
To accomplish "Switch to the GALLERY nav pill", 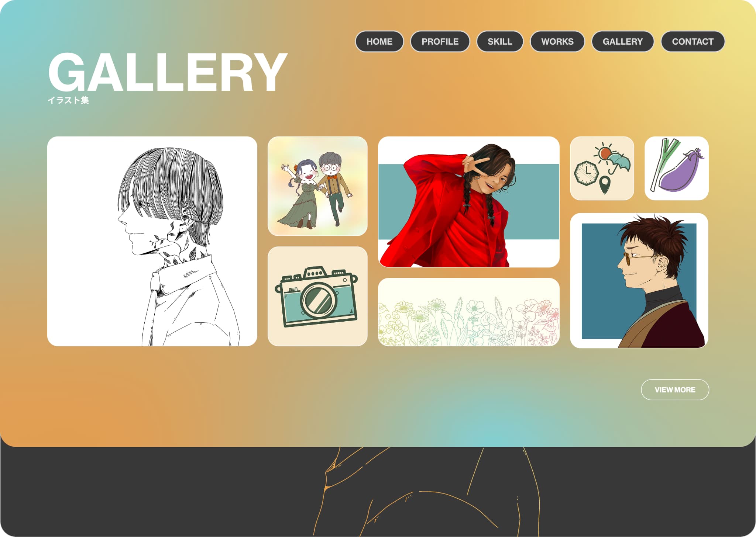I will tap(623, 41).
